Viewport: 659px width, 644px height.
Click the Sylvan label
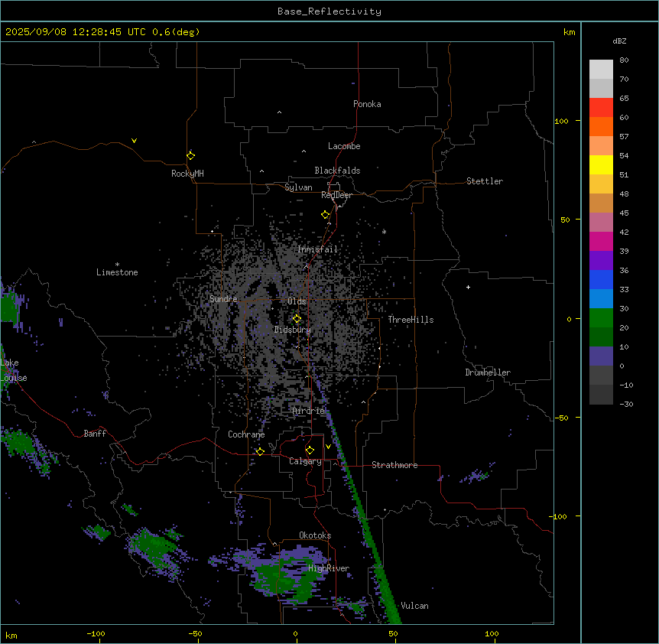(298, 187)
